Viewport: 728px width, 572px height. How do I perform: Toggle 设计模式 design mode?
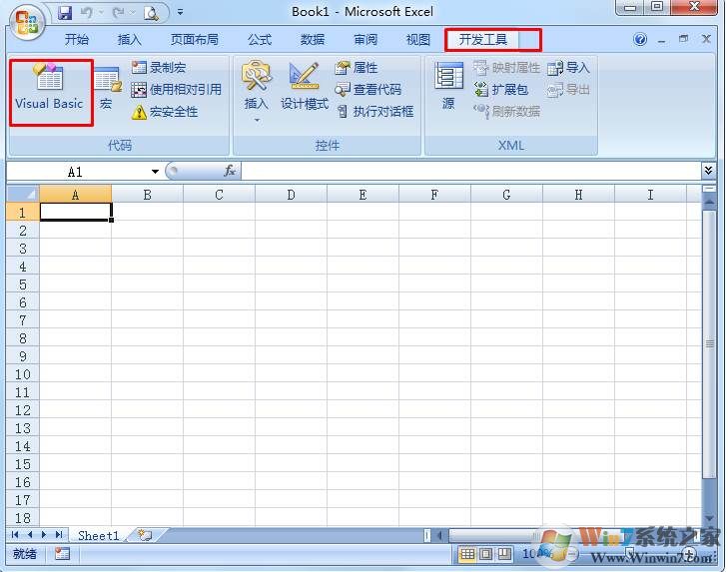[x=305, y=87]
